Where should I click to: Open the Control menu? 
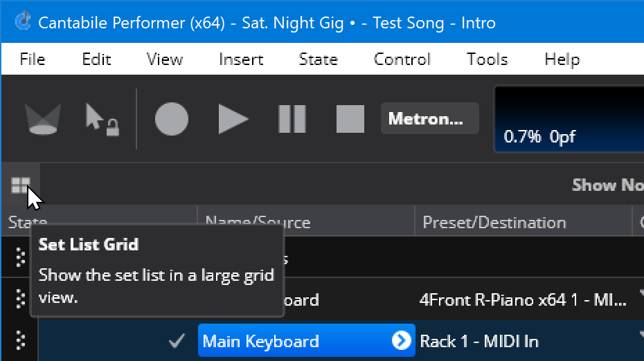402,59
